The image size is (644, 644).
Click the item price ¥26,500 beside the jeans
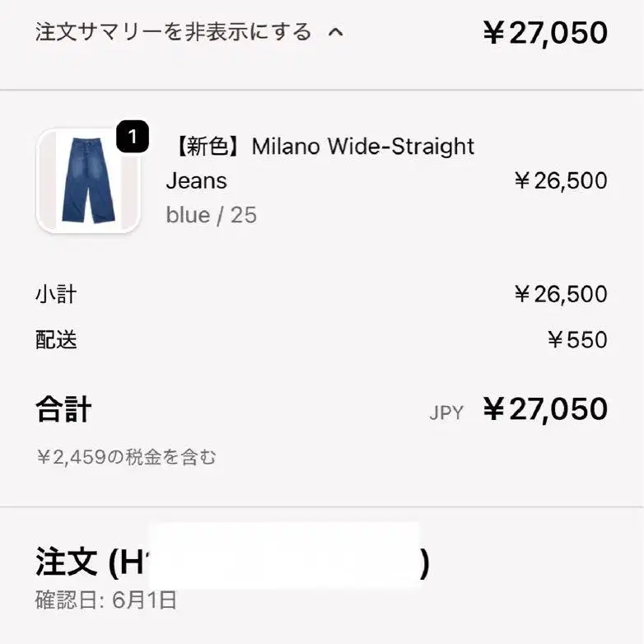tap(560, 181)
